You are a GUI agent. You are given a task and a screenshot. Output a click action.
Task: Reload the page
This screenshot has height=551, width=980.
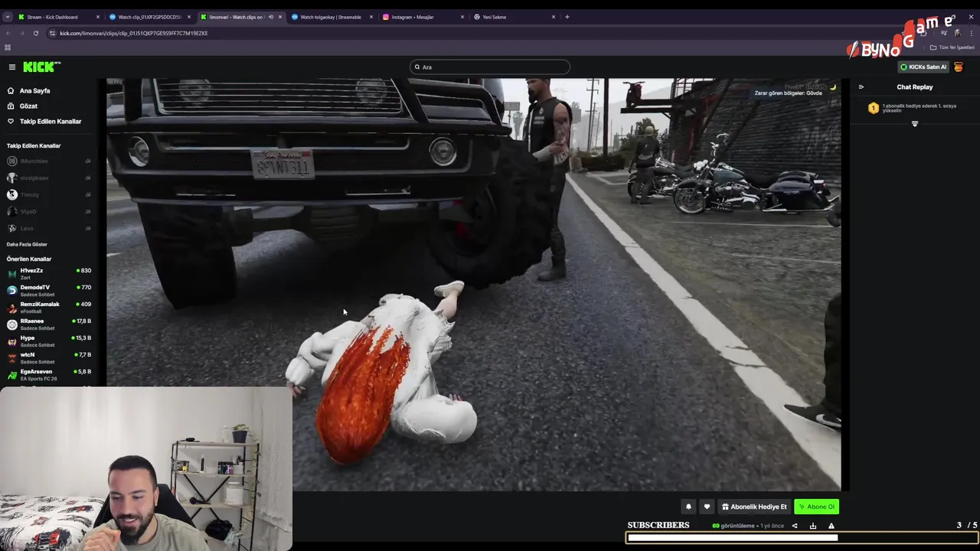(x=36, y=33)
